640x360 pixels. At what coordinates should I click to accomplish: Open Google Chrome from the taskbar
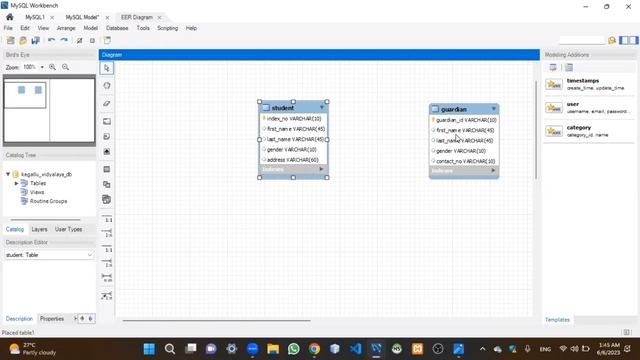(x=314, y=349)
